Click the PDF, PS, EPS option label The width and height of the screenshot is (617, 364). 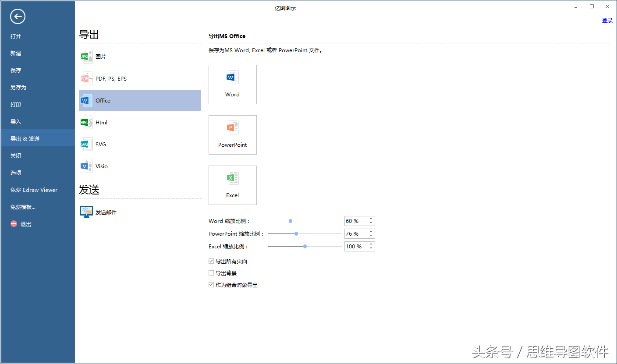(x=111, y=78)
